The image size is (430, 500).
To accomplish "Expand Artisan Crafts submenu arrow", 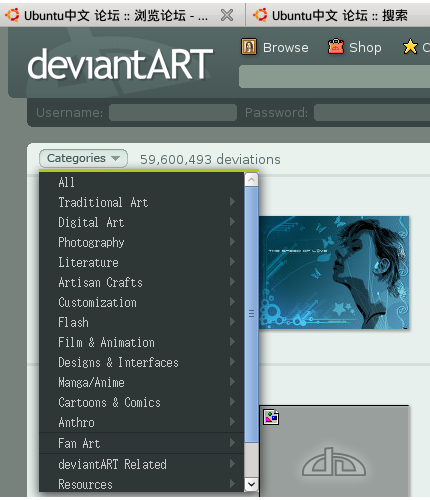I will click(232, 282).
